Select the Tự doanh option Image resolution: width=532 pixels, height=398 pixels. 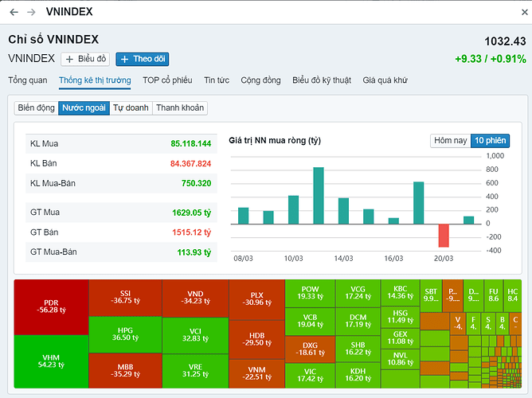tap(131, 107)
